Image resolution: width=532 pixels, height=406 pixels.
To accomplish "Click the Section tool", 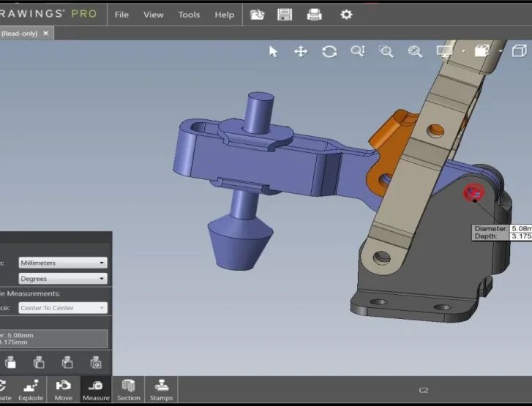I will click(128, 390).
